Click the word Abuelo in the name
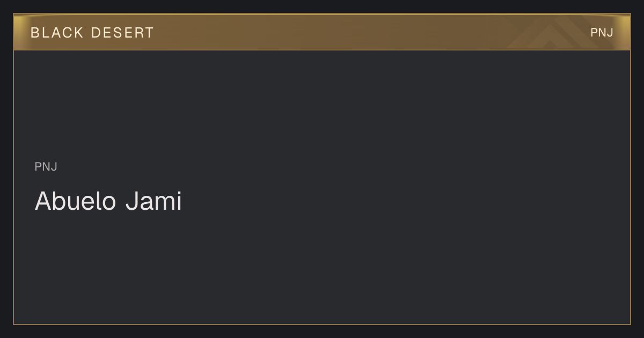Image resolution: width=644 pixels, height=338 pixels. point(76,201)
